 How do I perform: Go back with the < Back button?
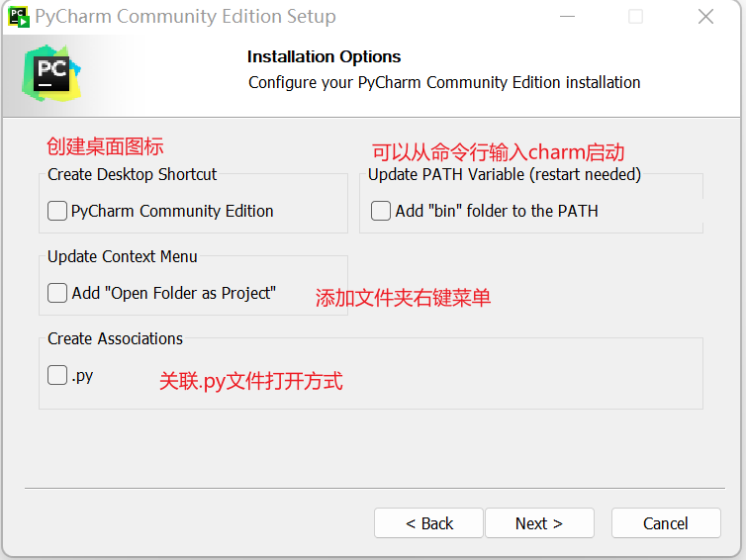click(x=428, y=523)
